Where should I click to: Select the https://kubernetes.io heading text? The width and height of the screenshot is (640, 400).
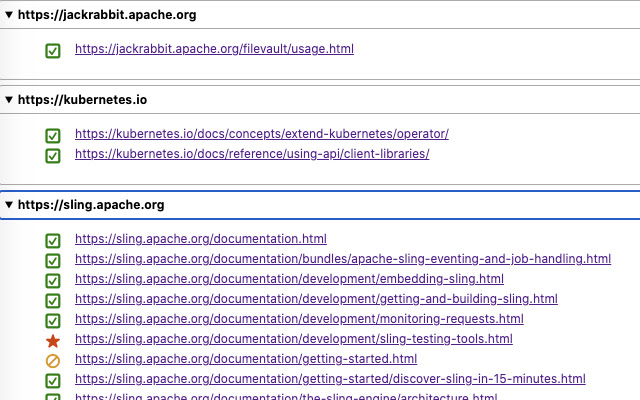click(82, 100)
